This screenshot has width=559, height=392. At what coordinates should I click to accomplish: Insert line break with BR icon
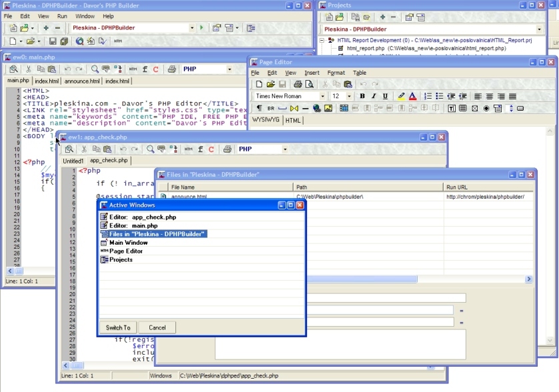click(x=271, y=109)
